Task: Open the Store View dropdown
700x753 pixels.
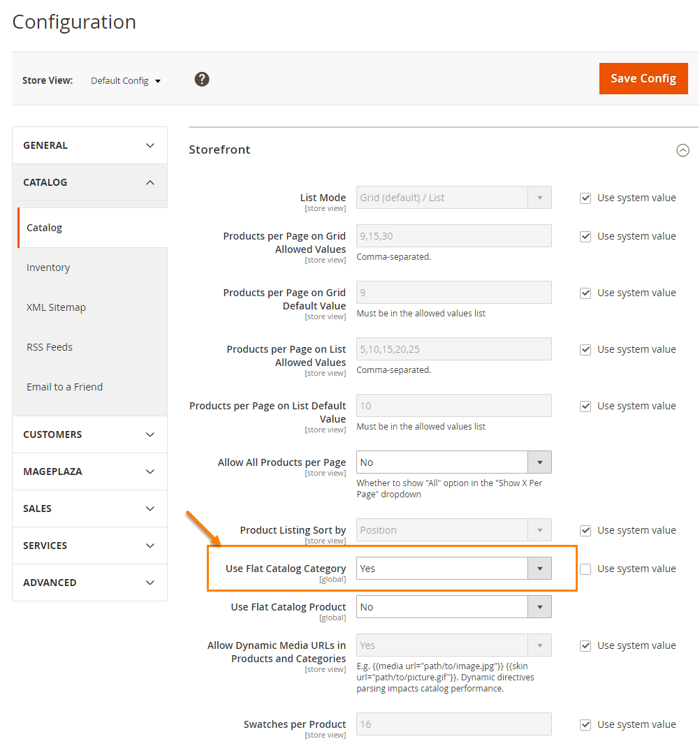Action: (126, 80)
